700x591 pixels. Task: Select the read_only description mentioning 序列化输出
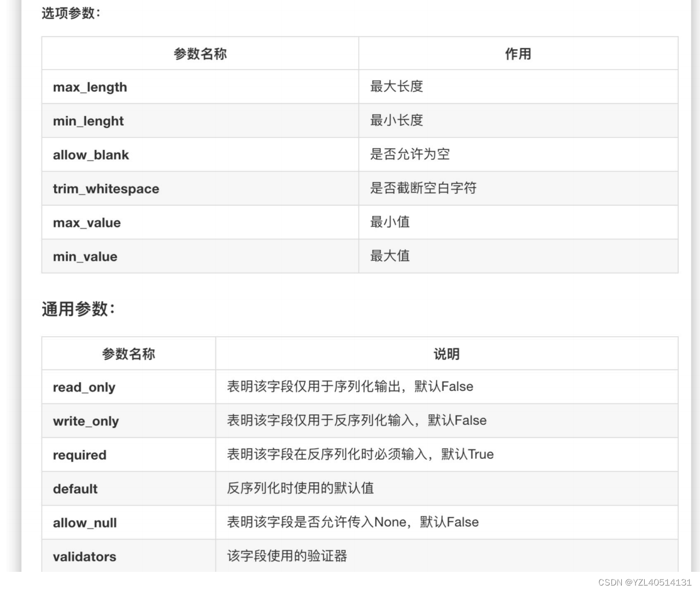point(350,387)
